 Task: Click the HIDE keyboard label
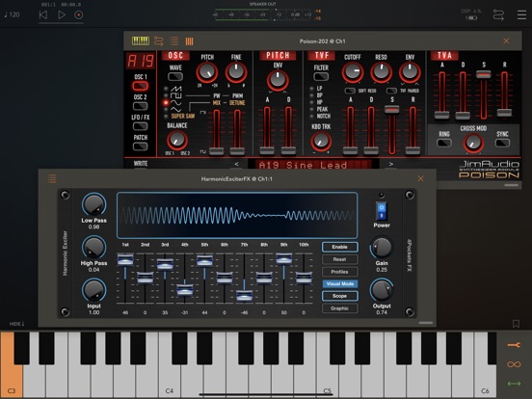16,324
